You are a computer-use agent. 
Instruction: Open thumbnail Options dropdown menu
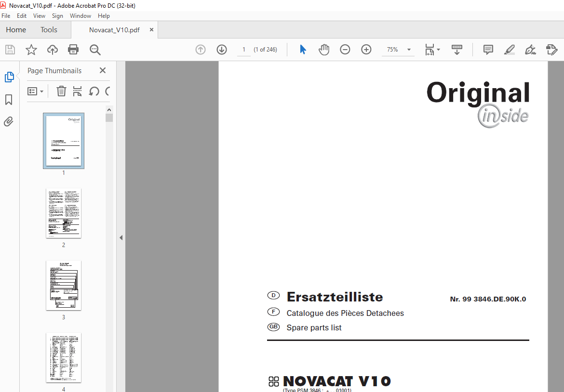(x=35, y=91)
